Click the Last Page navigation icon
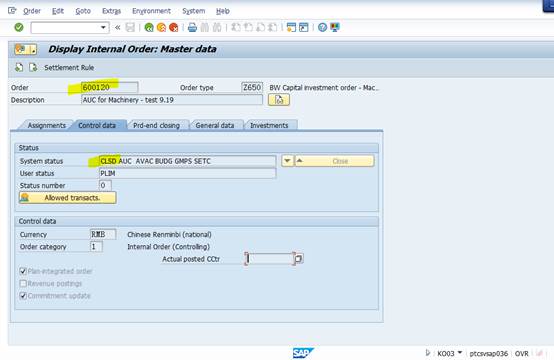554x360 pixels. [273, 27]
